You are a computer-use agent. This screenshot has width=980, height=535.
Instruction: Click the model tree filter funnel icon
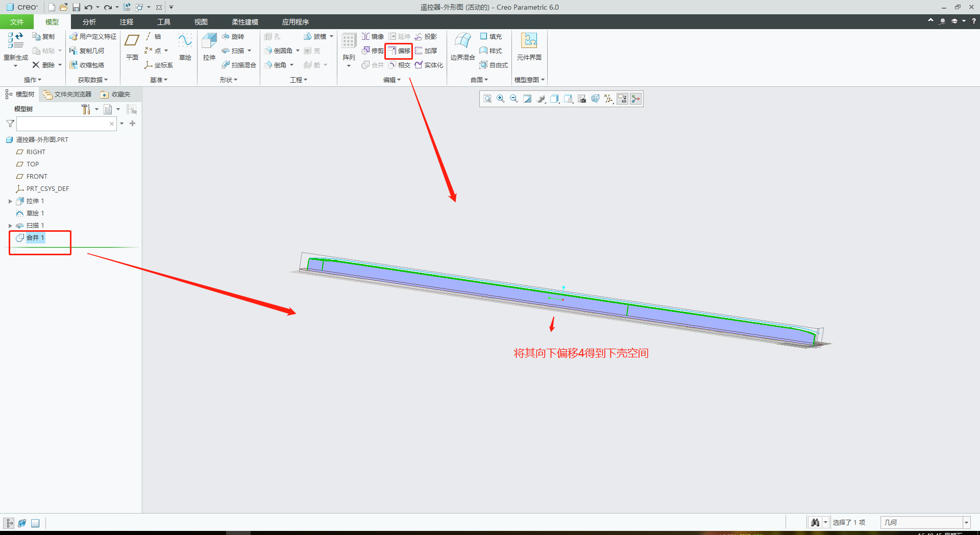(10, 124)
